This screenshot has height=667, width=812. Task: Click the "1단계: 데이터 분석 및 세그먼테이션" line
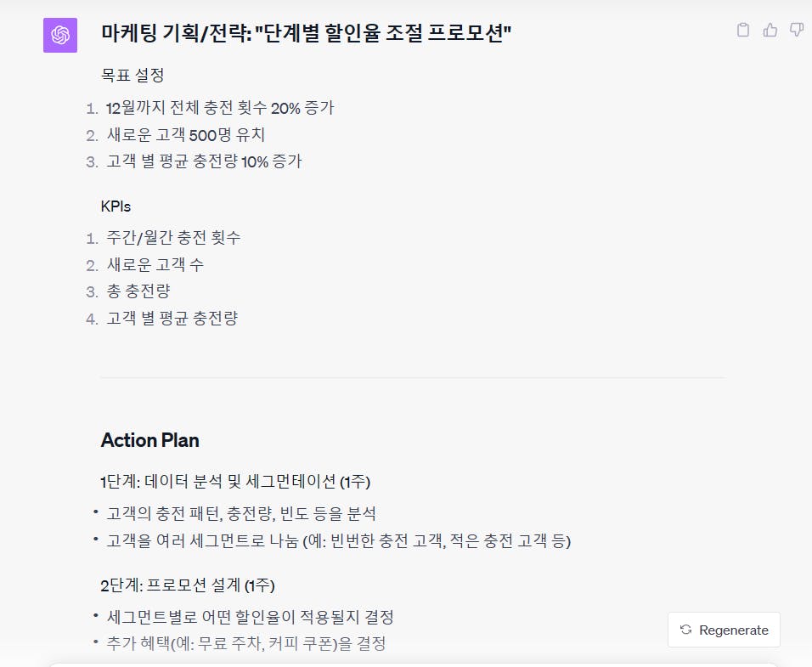pyautogui.click(x=235, y=482)
